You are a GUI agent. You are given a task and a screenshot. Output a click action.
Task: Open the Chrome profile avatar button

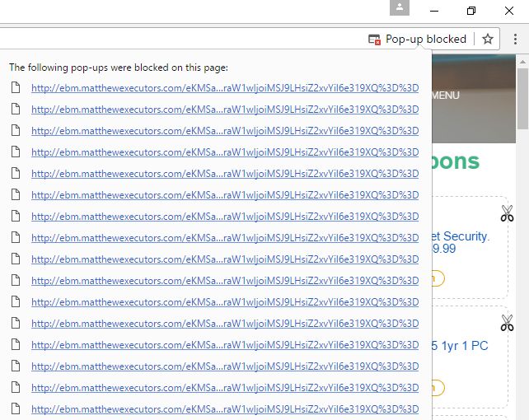(x=400, y=7)
